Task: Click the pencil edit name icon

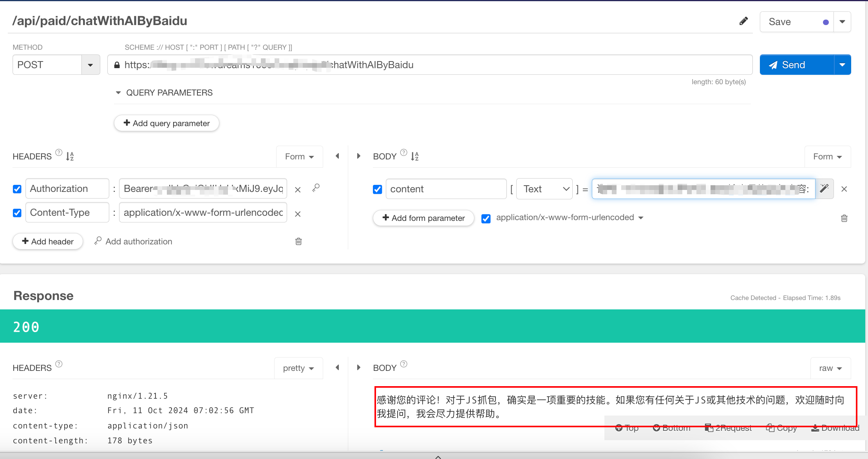Action: (743, 21)
